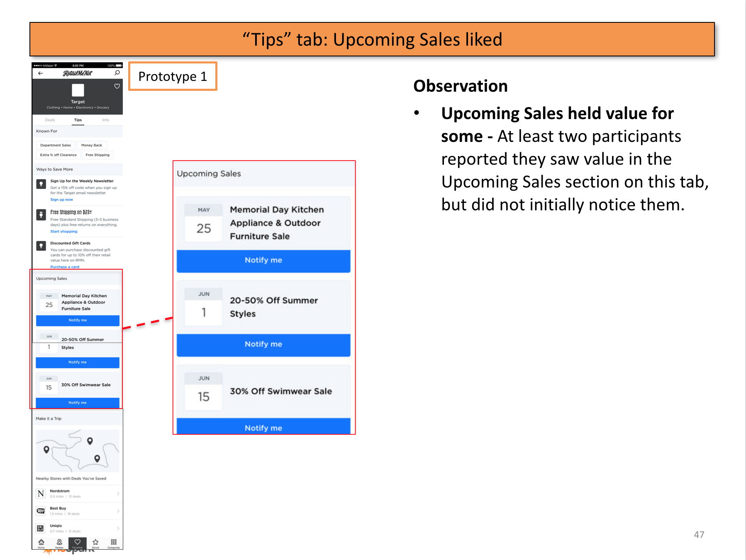Tap the white Target store logo square

tap(78, 90)
